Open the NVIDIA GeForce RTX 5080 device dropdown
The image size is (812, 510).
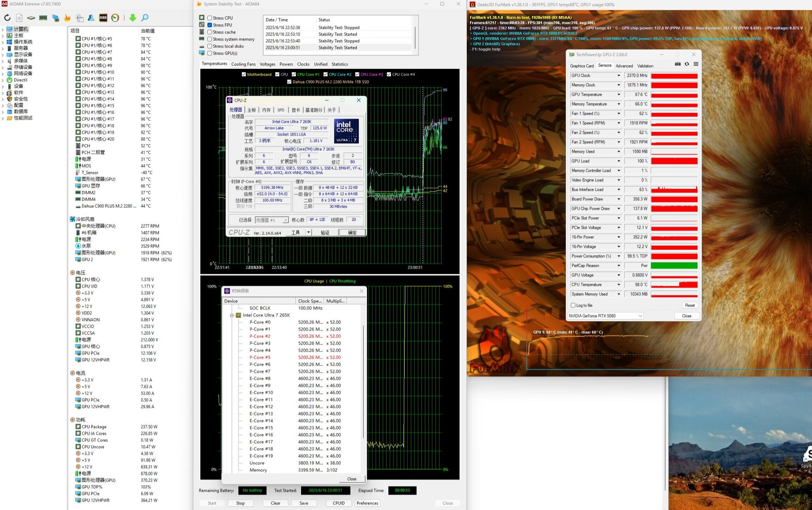(640, 316)
